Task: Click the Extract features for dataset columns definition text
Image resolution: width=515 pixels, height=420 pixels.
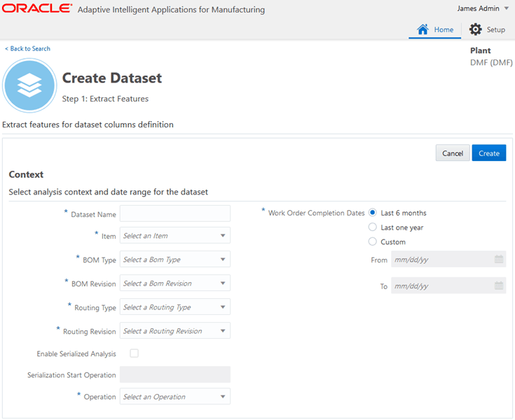Action: tap(88, 125)
